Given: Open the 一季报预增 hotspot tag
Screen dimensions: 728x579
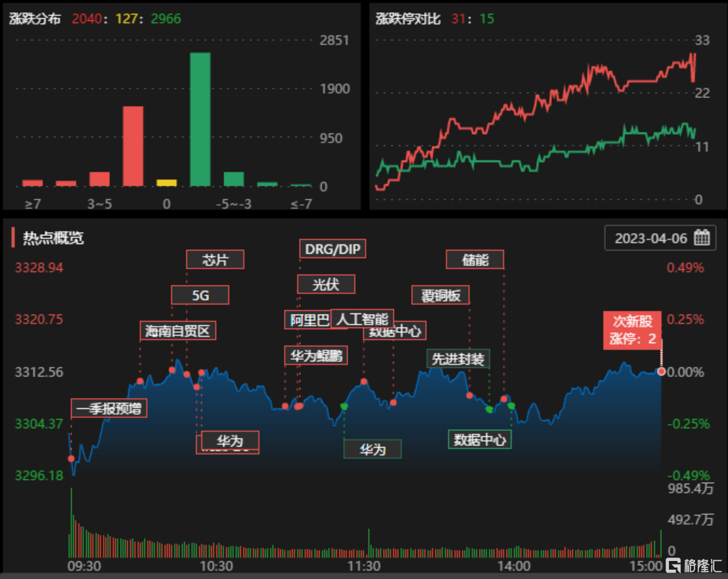Looking at the screenshot, I should tap(109, 408).
